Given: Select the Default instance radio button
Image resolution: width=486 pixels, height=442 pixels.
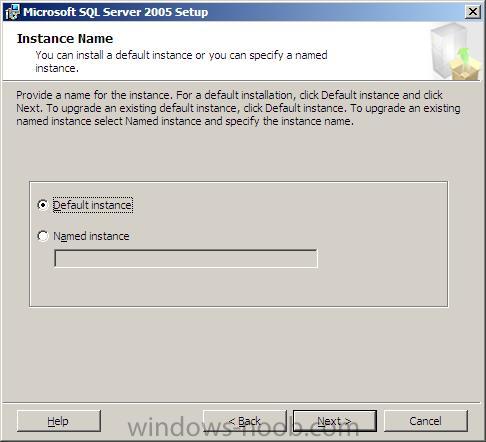Looking at the screenshot, I should coord(43,205).
